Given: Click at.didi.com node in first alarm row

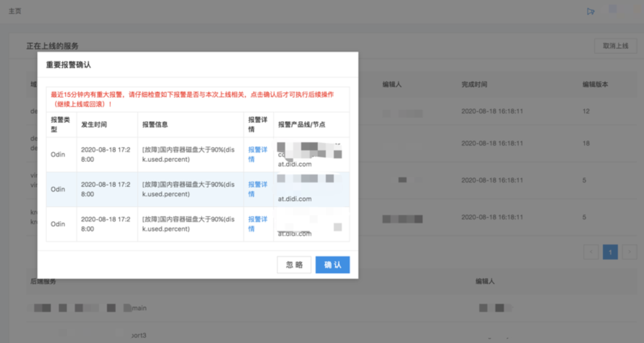Looking at the screenshot, I should [295, 164].
